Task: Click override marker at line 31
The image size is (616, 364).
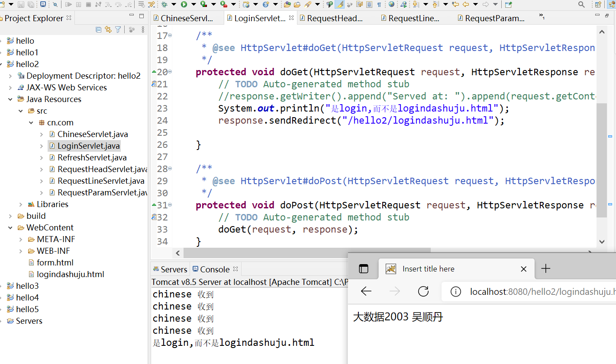Action: (x=154, y=205)
